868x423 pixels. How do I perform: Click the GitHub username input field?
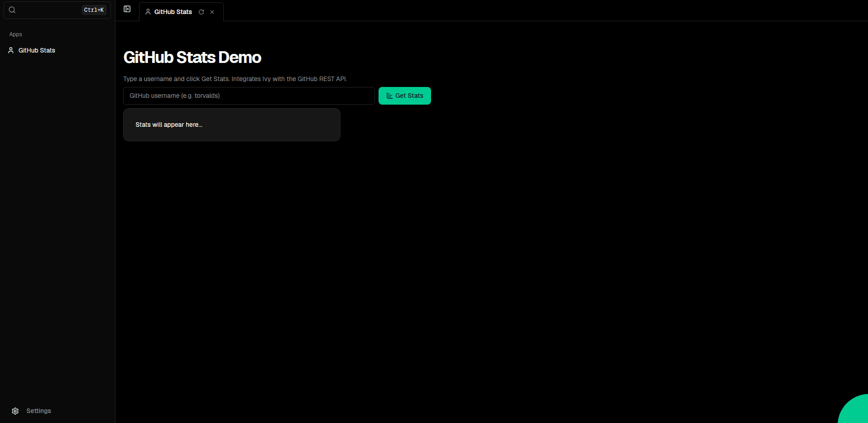[x=249, y=96]
